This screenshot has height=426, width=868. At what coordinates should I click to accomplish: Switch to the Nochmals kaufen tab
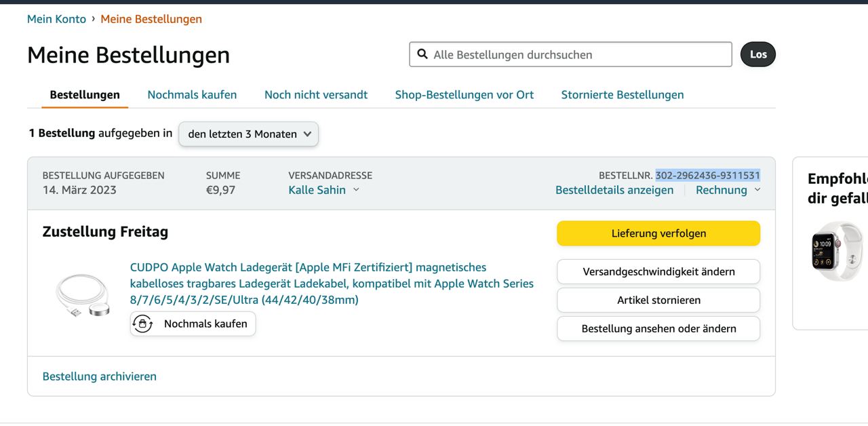coord(192,95)
